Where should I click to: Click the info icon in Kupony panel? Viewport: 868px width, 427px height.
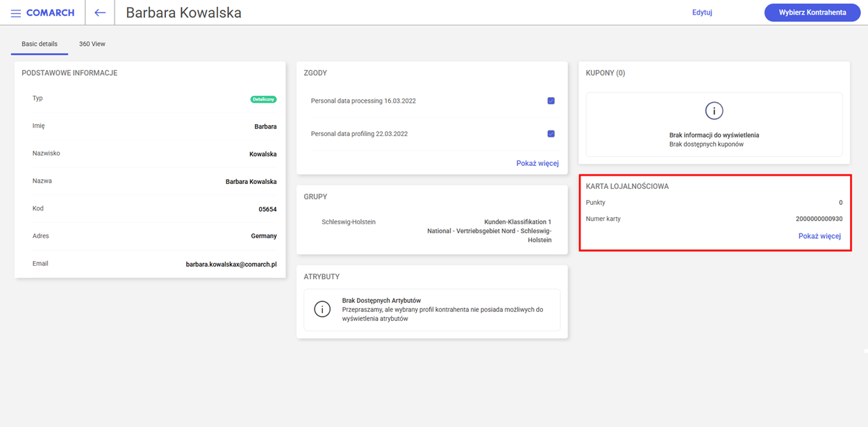click(714, 111)
